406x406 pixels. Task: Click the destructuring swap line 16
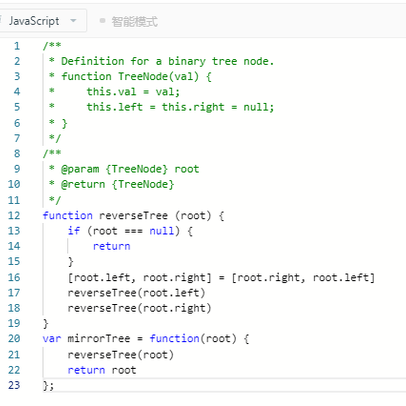(221, 278)
